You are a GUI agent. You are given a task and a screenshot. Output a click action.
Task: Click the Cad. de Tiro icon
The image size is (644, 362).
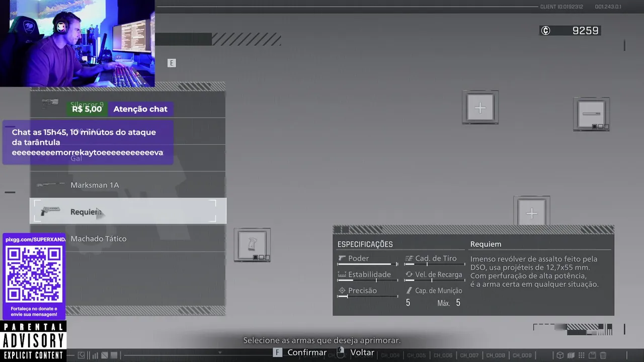(409, 258)
